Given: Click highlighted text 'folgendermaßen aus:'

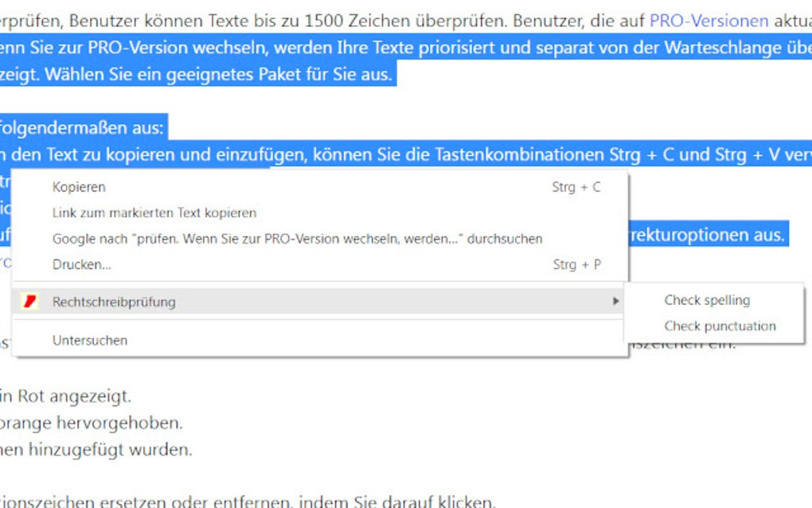Looking at the screenshot, I should coord(81,127).
